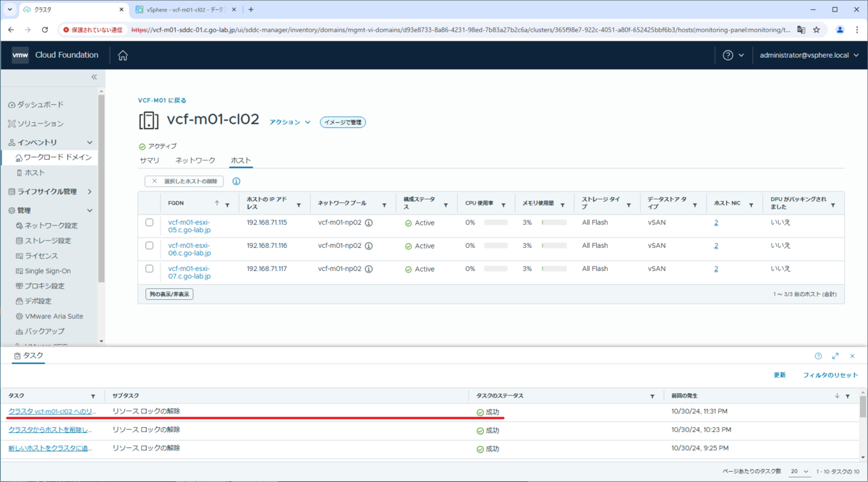Click the 列の表示/非表示 button
Screen dimensions: 868x482
click(169, 294)
